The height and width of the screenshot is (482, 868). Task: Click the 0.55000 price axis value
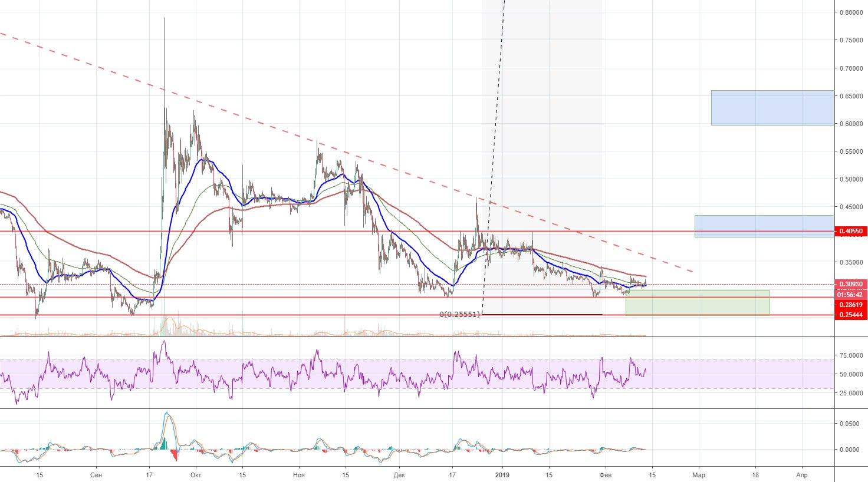tap(851, 151)
